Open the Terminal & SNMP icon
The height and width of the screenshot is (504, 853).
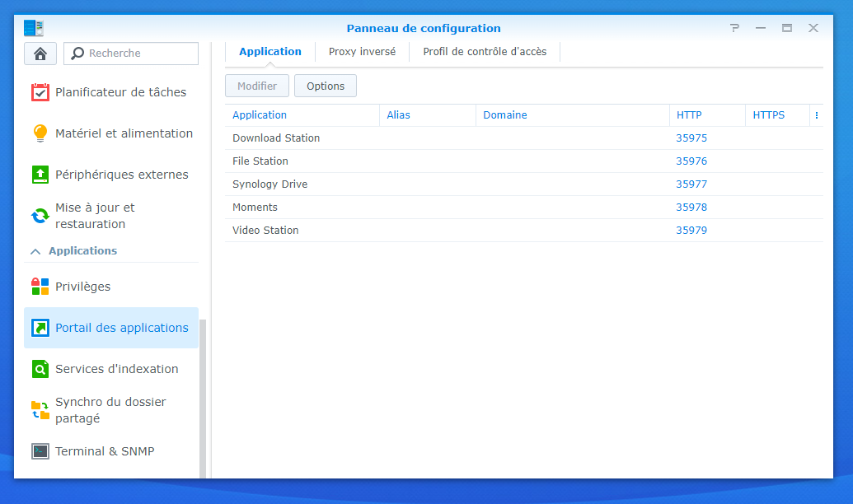(x=40, y=451)
